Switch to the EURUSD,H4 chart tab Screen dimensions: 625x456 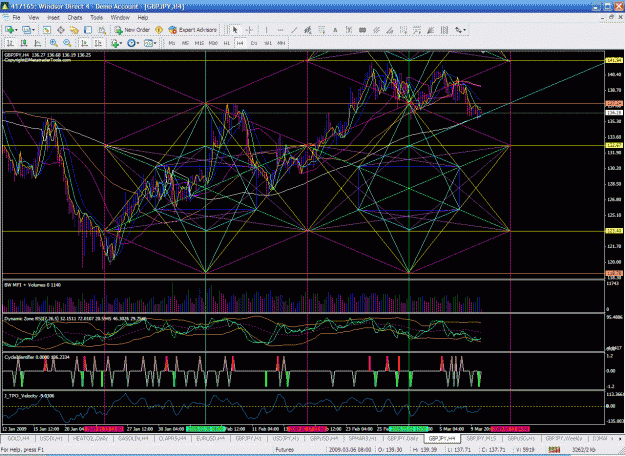pyautogui.click(x=210, y=438)
